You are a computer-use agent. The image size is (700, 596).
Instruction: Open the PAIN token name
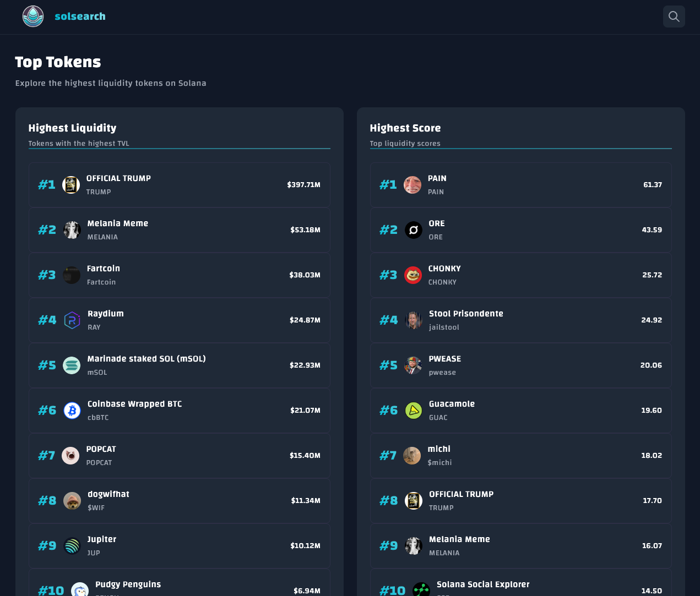(x=437, y=178)
